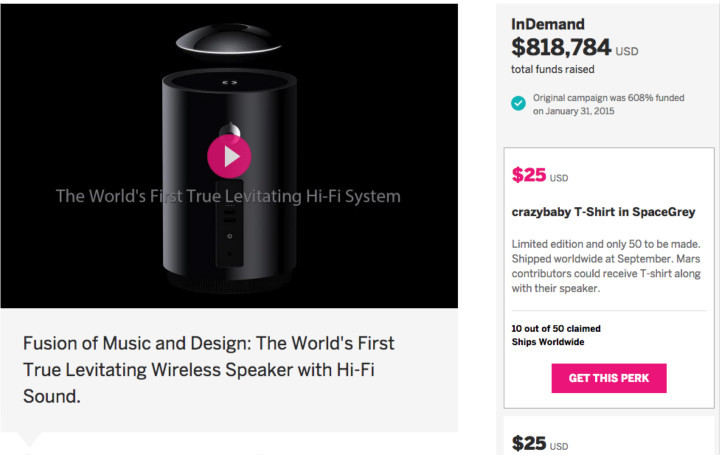Click the teal funded checkmark icon
The width and height of the screenshot is (720, 455).
coord(518,104)
